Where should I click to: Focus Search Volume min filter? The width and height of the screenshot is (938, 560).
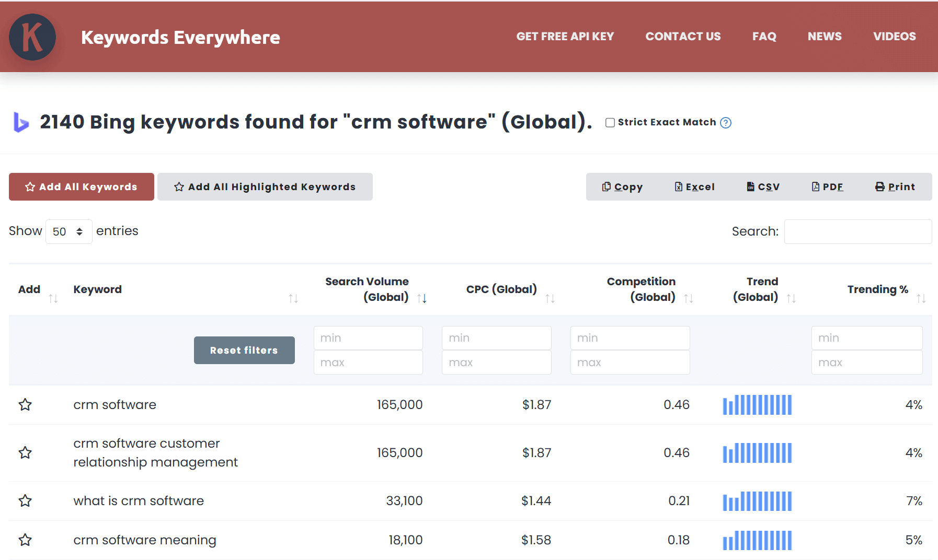[x=368, y=338]
